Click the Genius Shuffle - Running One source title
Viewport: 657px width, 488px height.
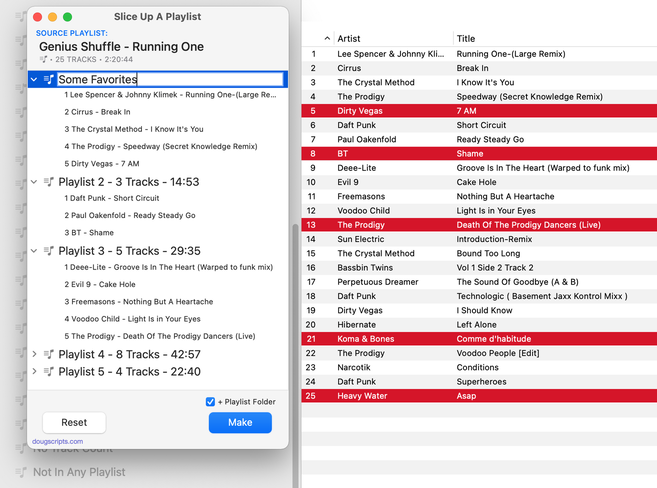click(122, 46)
